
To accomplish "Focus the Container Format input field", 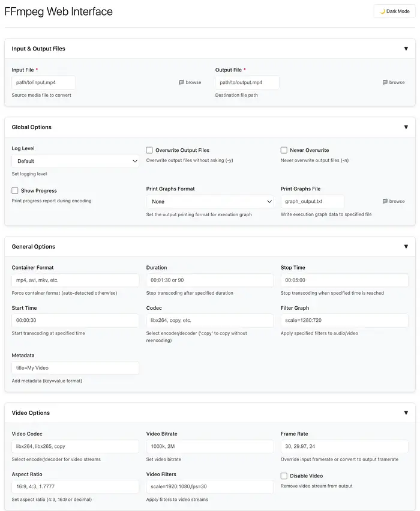I will 75,280.
